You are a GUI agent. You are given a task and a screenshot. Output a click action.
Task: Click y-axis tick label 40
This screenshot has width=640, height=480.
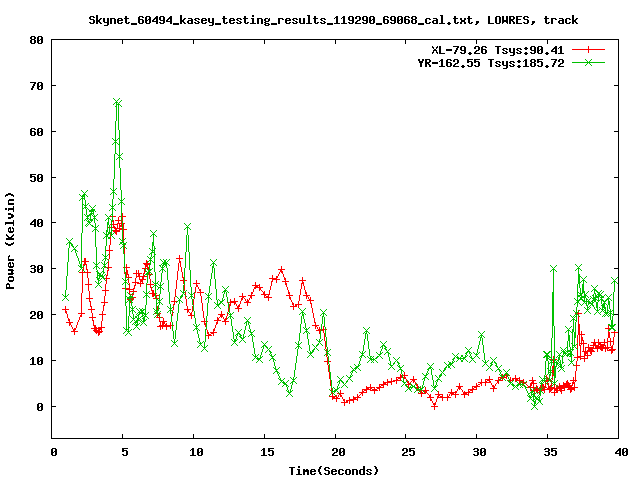point(37,223)
